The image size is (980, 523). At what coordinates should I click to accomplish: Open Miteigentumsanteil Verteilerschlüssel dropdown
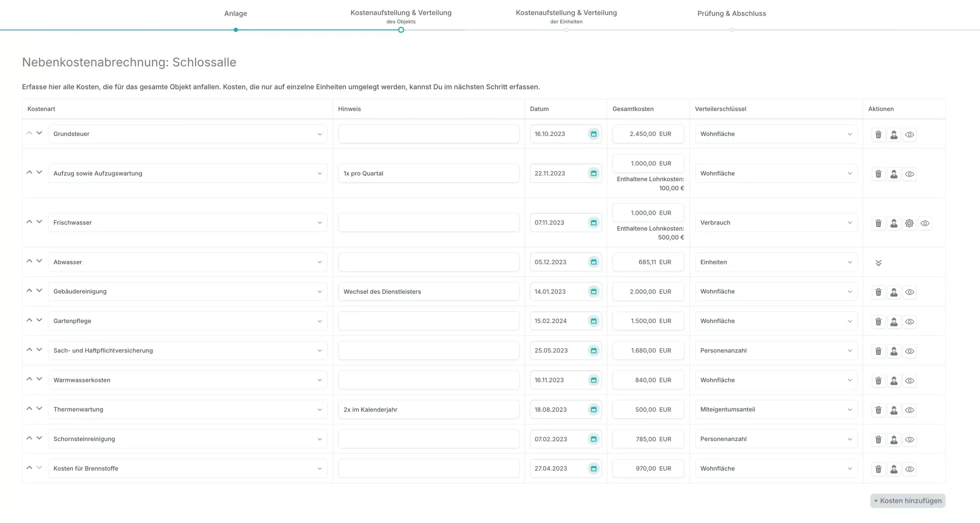click(x=776, y=410)
